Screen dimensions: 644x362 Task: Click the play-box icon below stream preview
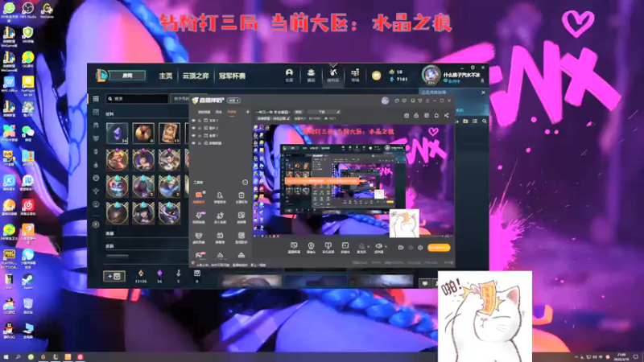(x=345, y=246)
